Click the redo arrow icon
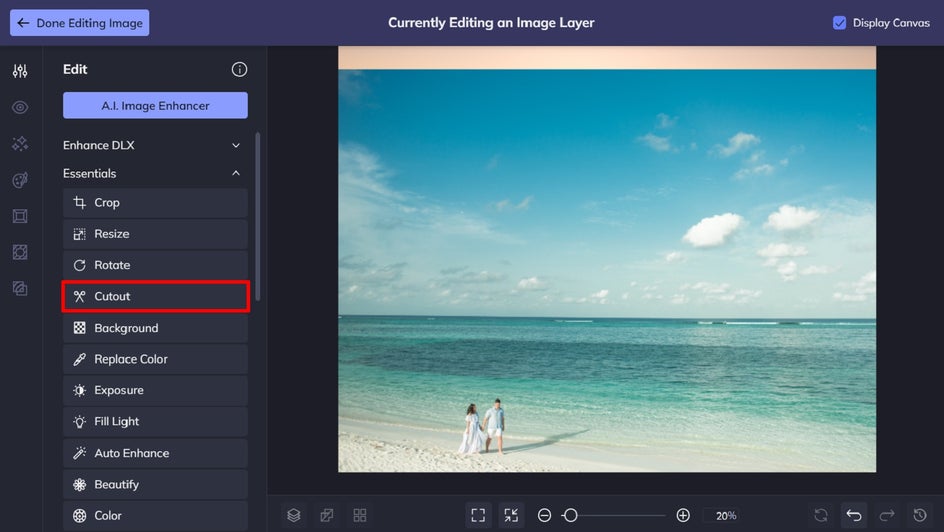The width and height of the screenshot is (944, 532). (887, 515)
